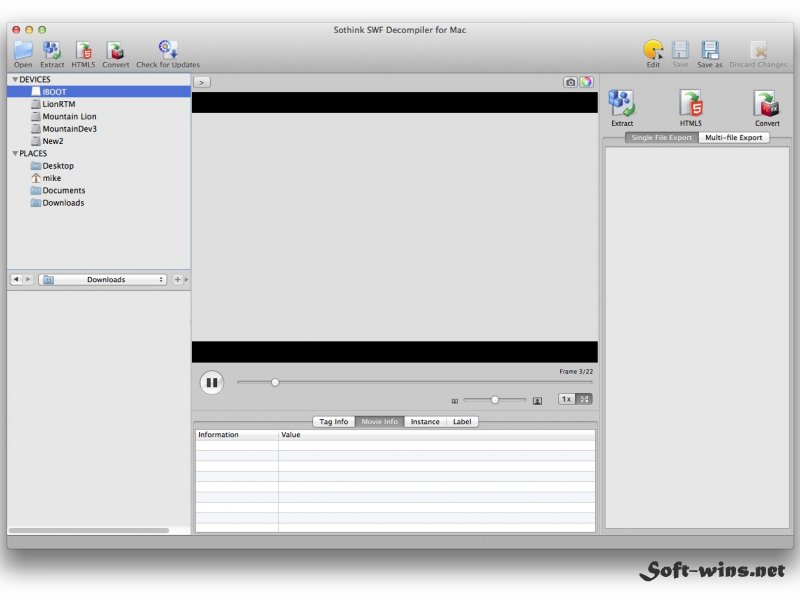Collapse the PLACES section triangle
Screen dimensions: 800x600
[15, 154]
